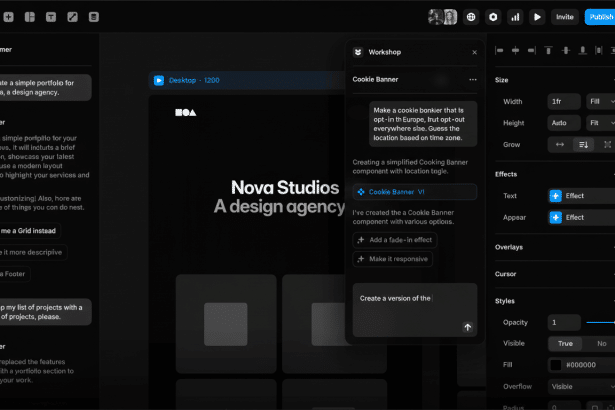Click the Add a fade-in effect suggestion
This screenshot has width=615, height=410.
(395, 240)
